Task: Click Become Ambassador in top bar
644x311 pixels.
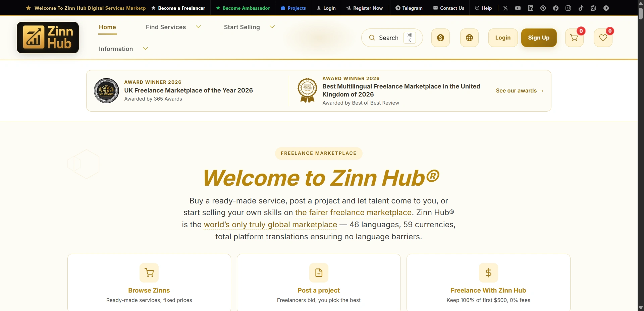Action: (x=243, y=8)
